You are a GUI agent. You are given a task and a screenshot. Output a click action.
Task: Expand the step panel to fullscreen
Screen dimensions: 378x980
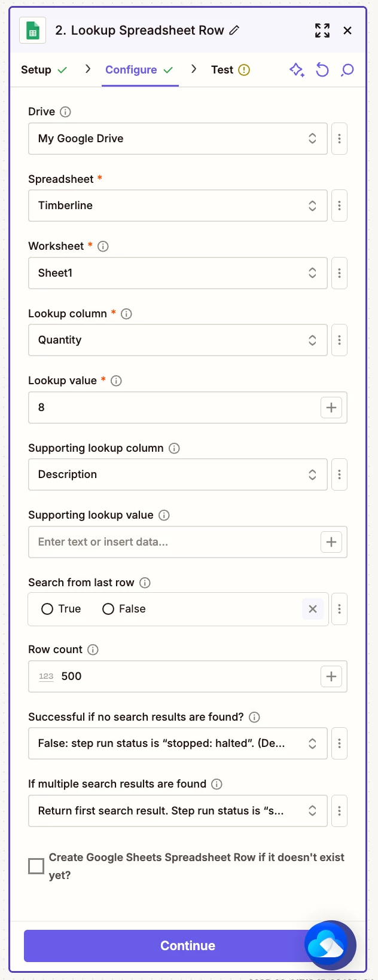[322, 30]
